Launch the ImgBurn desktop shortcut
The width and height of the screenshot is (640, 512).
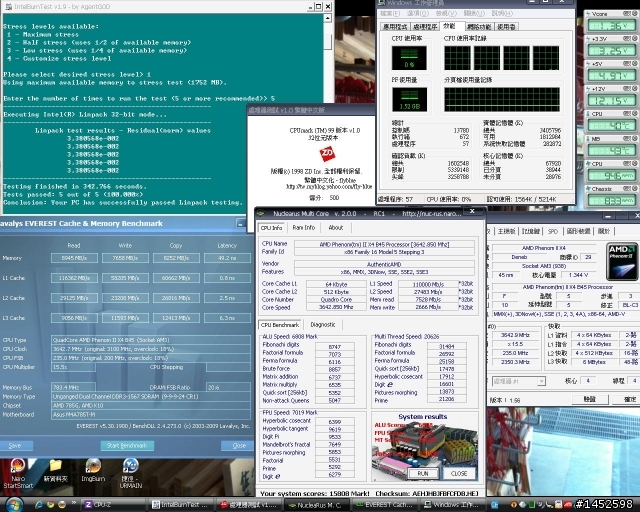pos(93,470)
